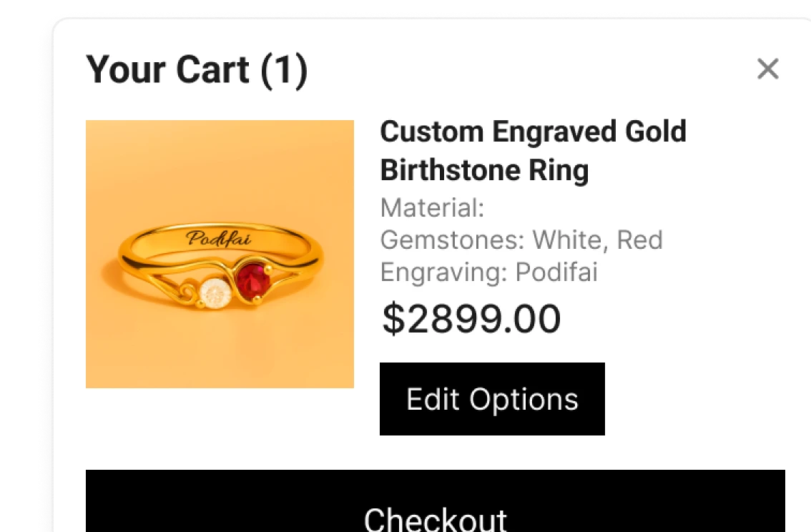Tap the engraved Podifai text on the ring image
The width and height of the screenshot is (811, 532).
(x=220, y=240)
